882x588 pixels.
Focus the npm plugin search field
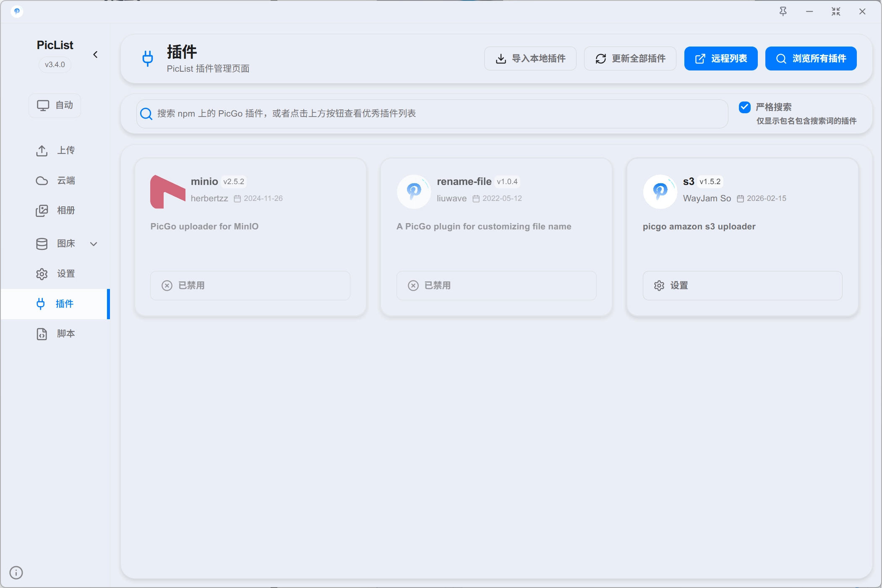pos(432,114)
